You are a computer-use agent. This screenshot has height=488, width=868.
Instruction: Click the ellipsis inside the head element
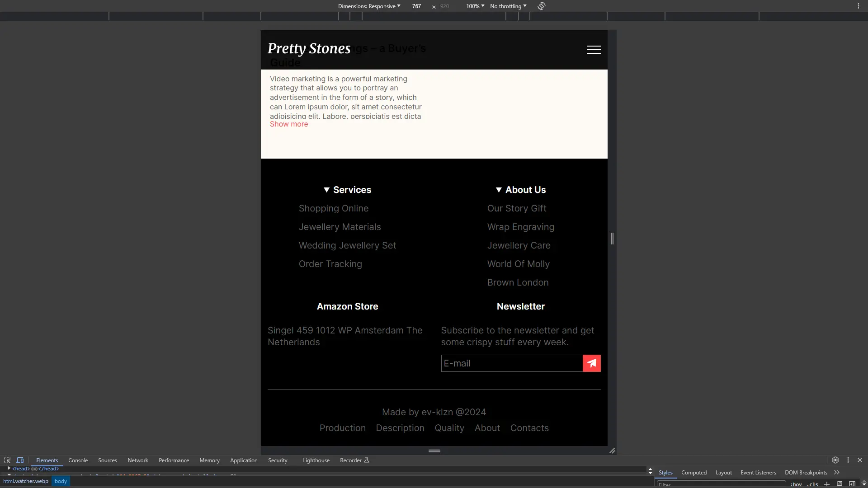pos(34,469)
